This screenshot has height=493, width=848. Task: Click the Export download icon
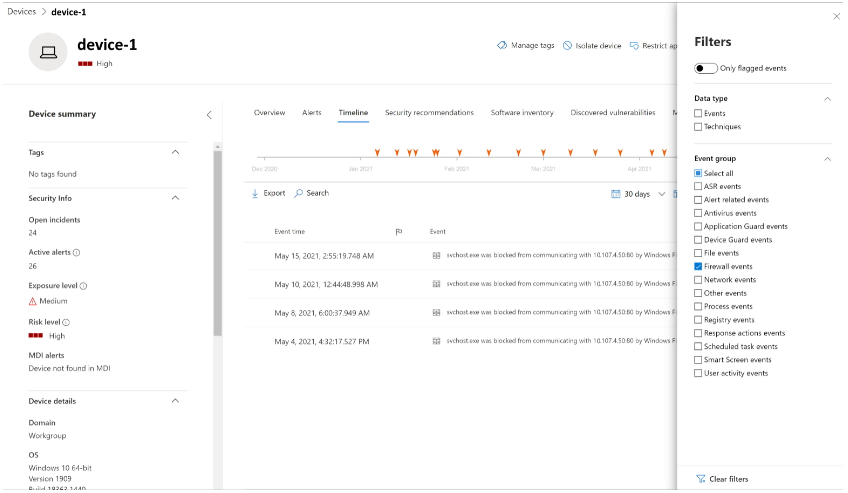pos(255,194)
